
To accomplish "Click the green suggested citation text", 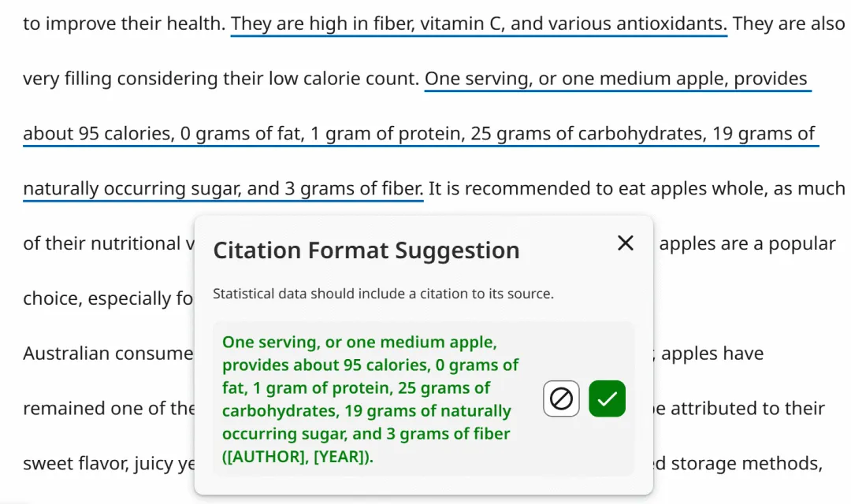I will coord(370,387).
